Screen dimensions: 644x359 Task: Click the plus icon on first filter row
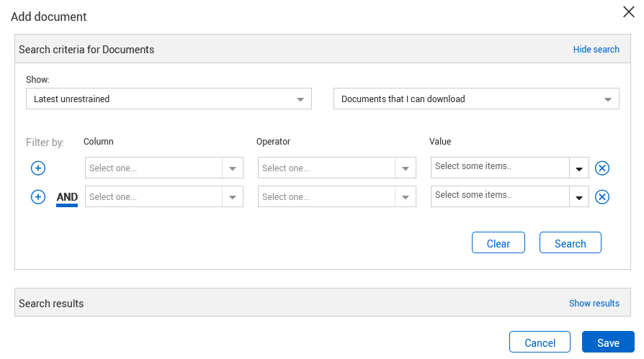(38, 168)
